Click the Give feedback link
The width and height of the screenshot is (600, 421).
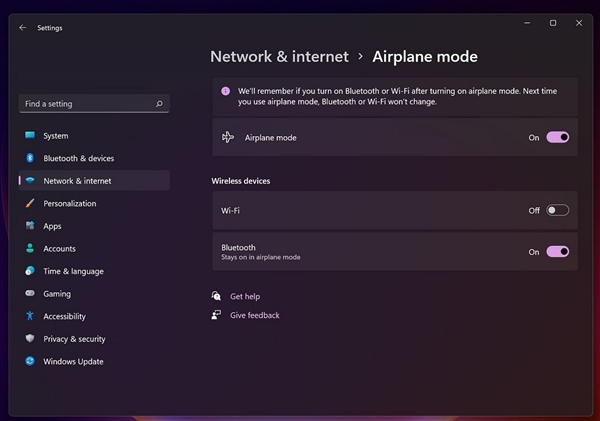click(254, 315)
